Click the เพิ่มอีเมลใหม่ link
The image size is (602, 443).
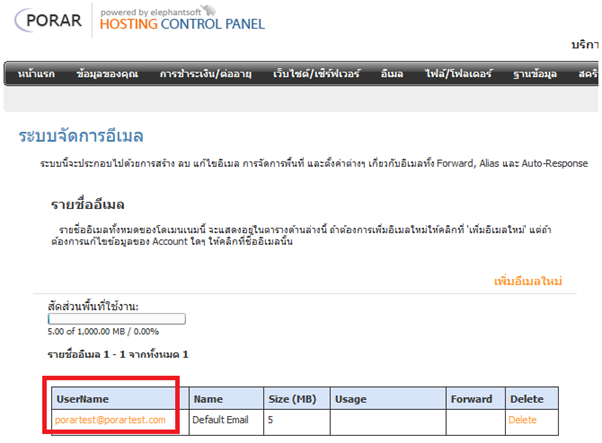[527, 282]
